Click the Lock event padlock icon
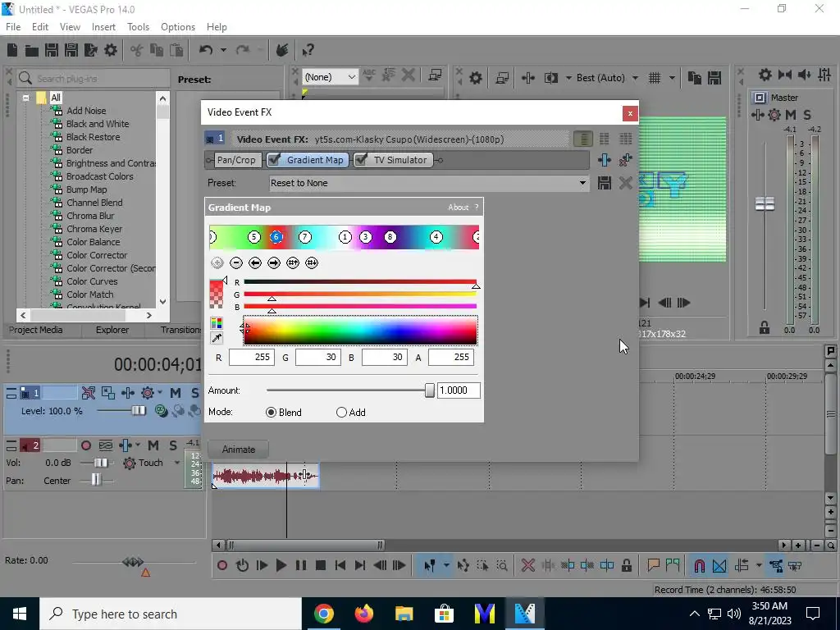840x630 pixels. pos(626,566)
